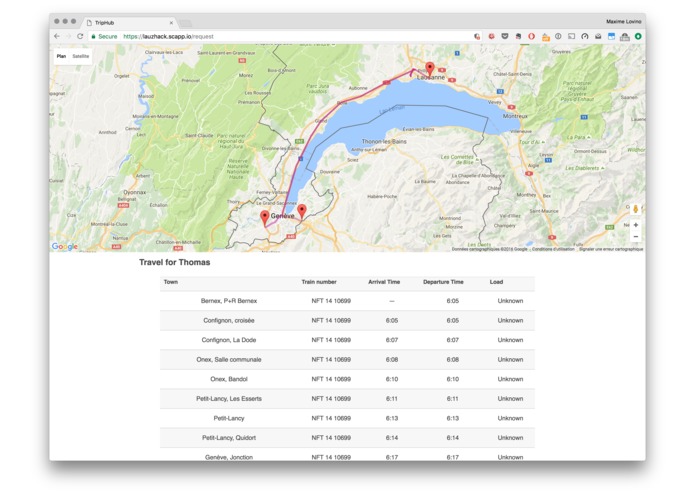Click departure time 6:08 in Salle communale row

(x=453, y=359)
